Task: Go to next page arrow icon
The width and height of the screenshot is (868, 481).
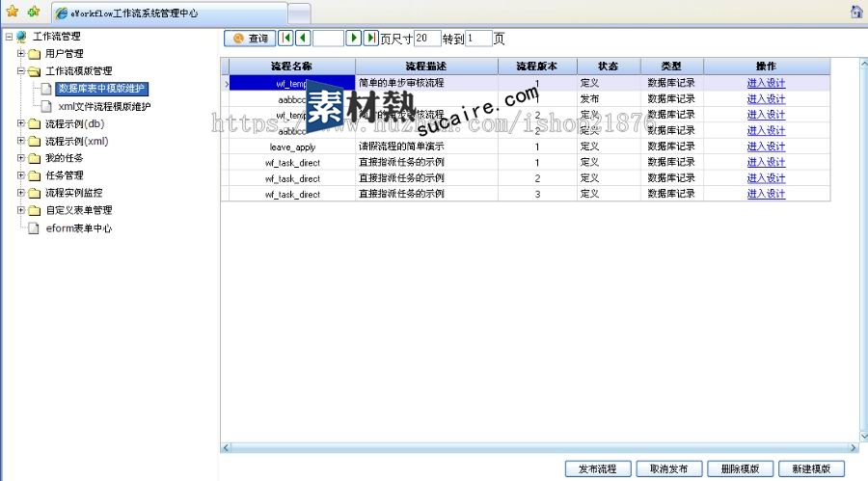Action: pos(353,38)
